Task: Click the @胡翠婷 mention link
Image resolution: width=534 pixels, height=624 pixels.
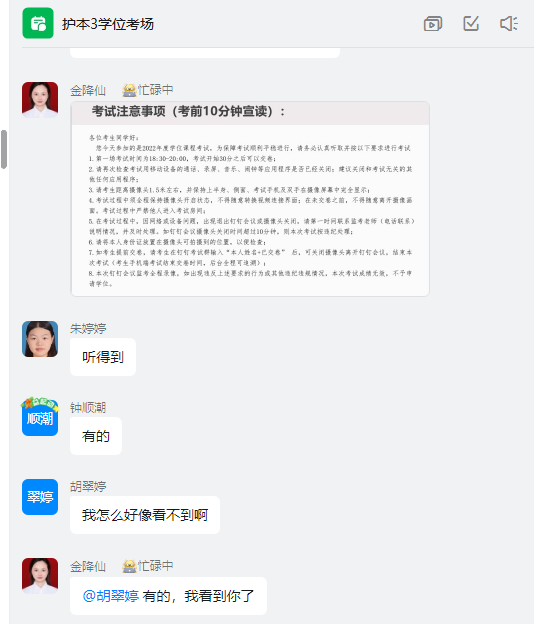Action: click(x=111, y=596)
